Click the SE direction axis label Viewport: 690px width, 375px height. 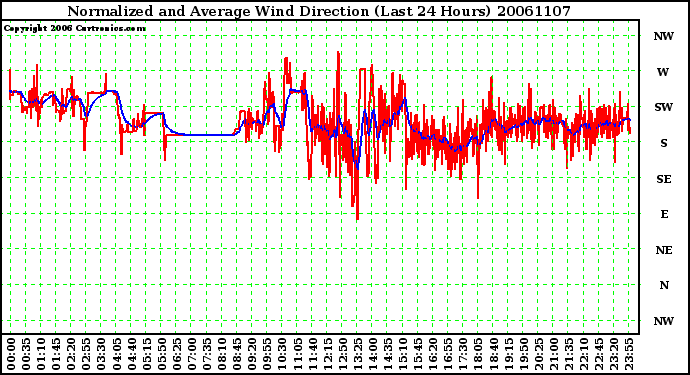[664, 179]
